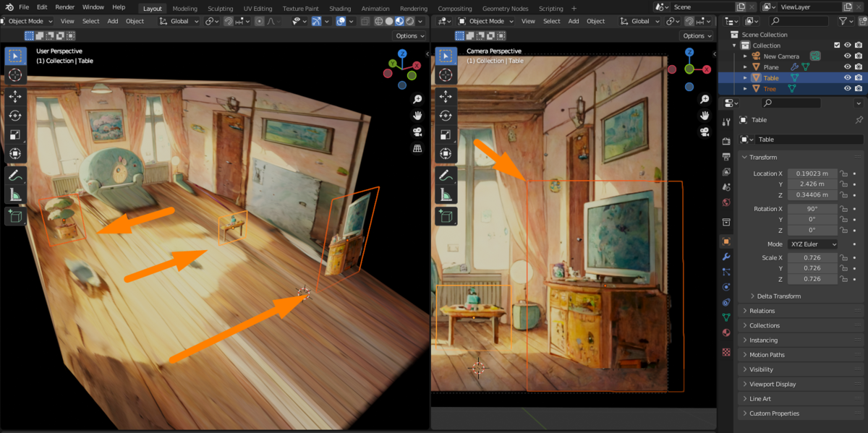Pick the Scale tool in left viewport
Image resolution: width=868 pixels, height=433 pixels.
pos(15,134)
